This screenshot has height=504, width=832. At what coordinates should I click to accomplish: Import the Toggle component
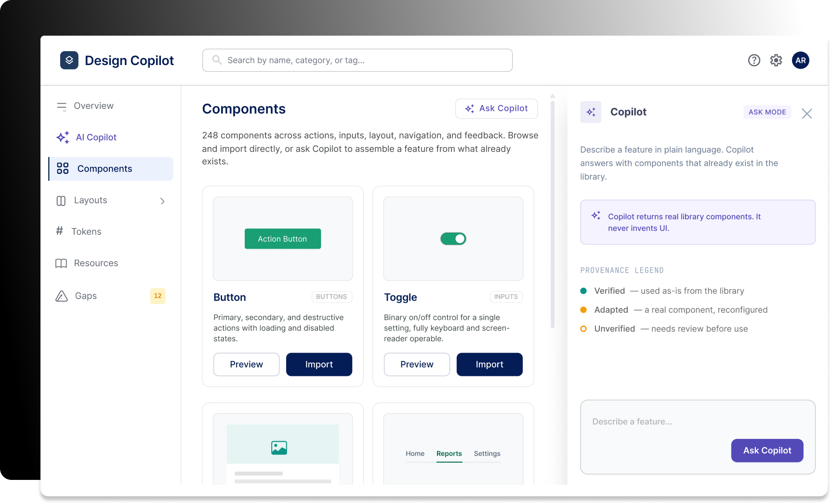coord(489,364)
